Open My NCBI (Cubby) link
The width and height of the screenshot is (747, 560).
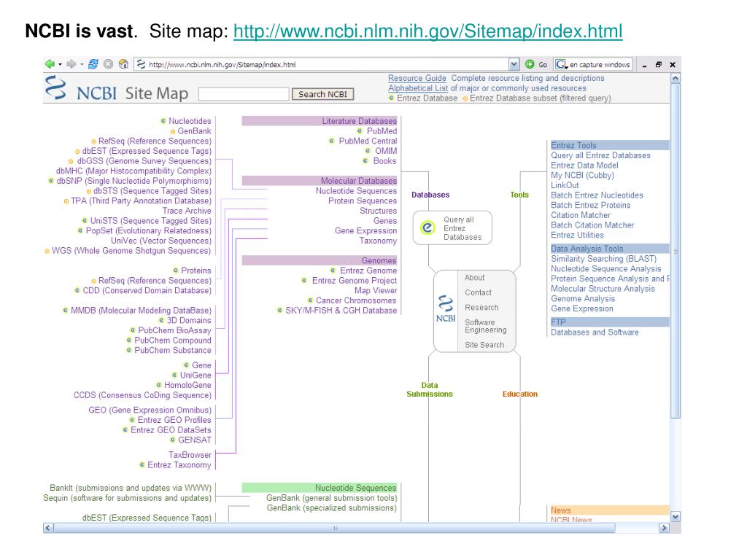[x=583, y=175]
